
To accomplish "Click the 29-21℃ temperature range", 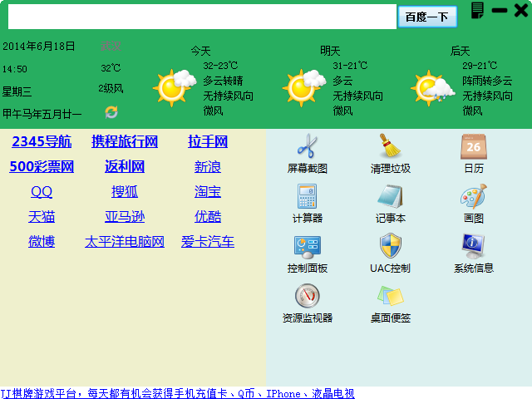I will [x=480, y=66].
